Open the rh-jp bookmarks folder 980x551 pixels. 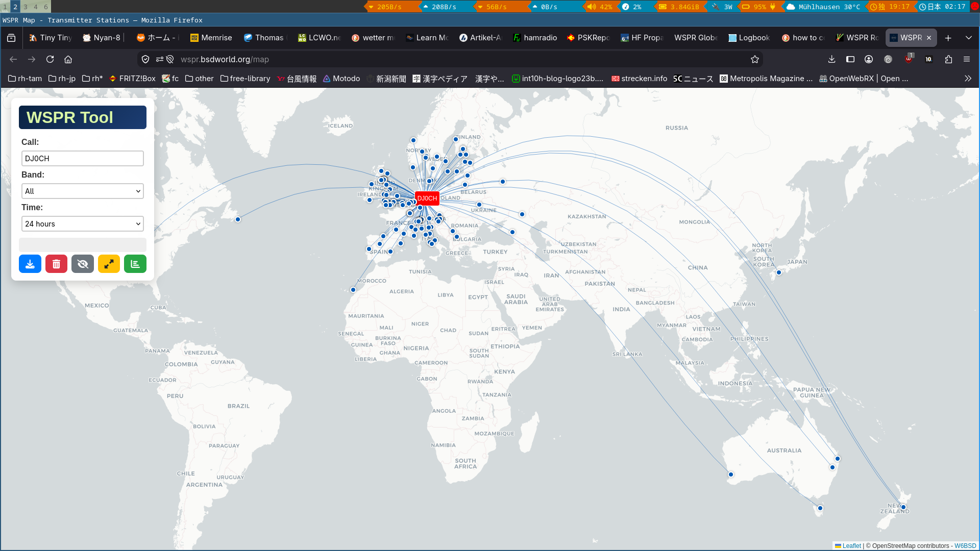pos(62,79)
